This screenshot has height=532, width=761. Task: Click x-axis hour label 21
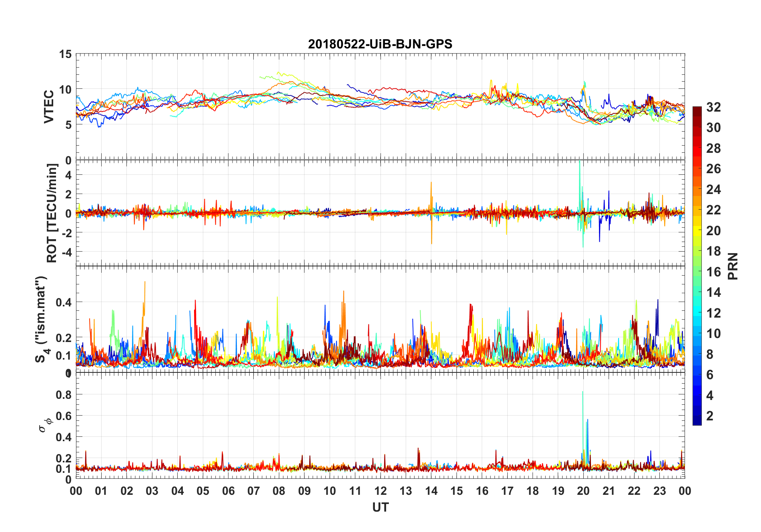point(609,491)
